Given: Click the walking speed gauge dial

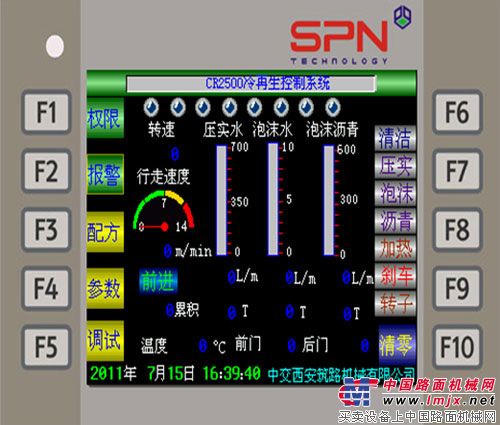Looking at the screenshot, I should click(x=163, y=211).
